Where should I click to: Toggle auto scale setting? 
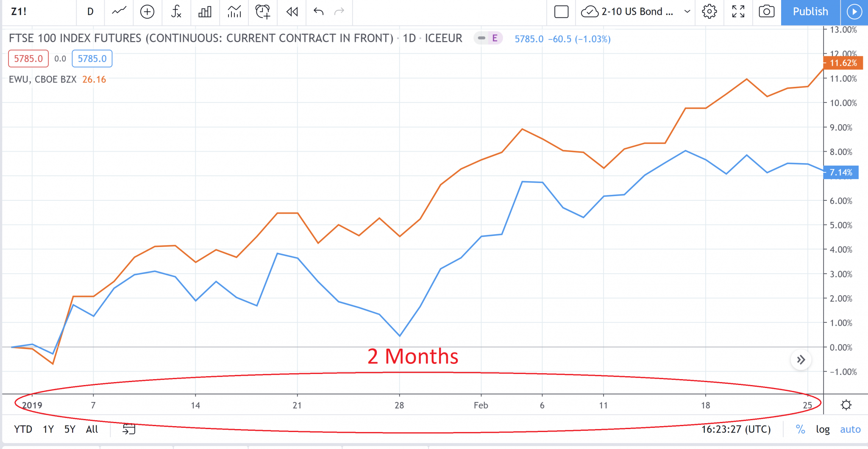point(851,429)
